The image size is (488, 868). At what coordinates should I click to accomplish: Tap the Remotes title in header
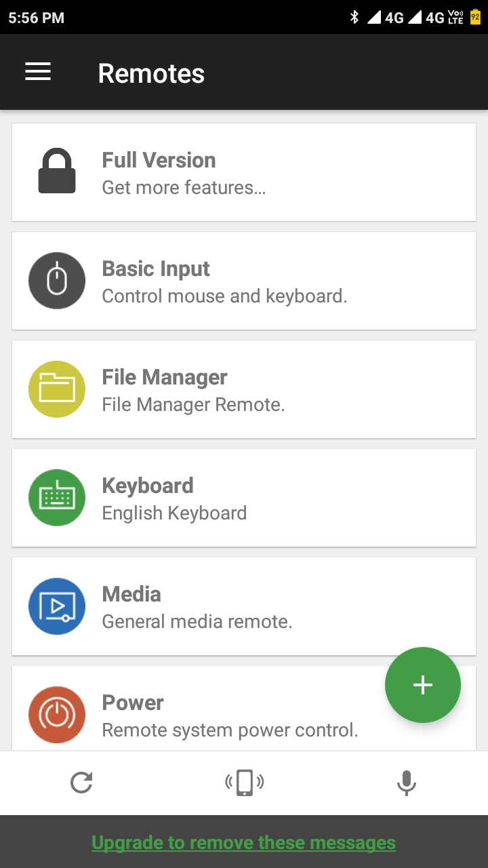point(151,73)
